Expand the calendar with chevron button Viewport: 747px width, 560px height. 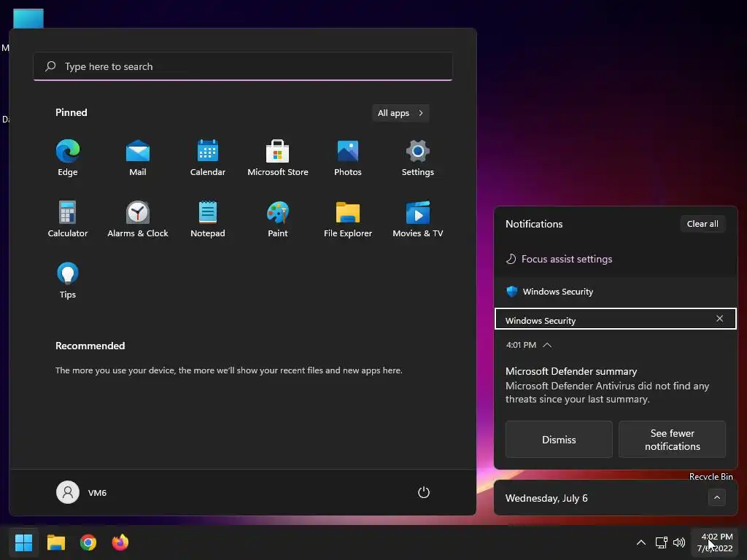[x=717, y=497]
